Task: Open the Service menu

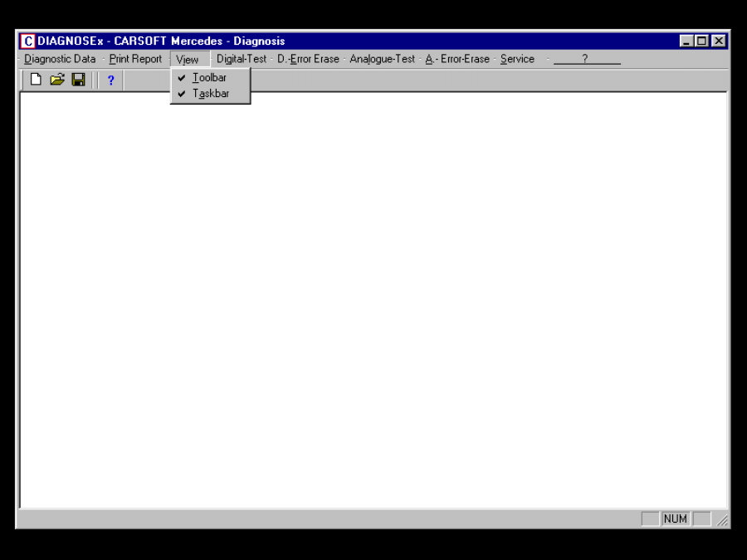Action: 516,58
